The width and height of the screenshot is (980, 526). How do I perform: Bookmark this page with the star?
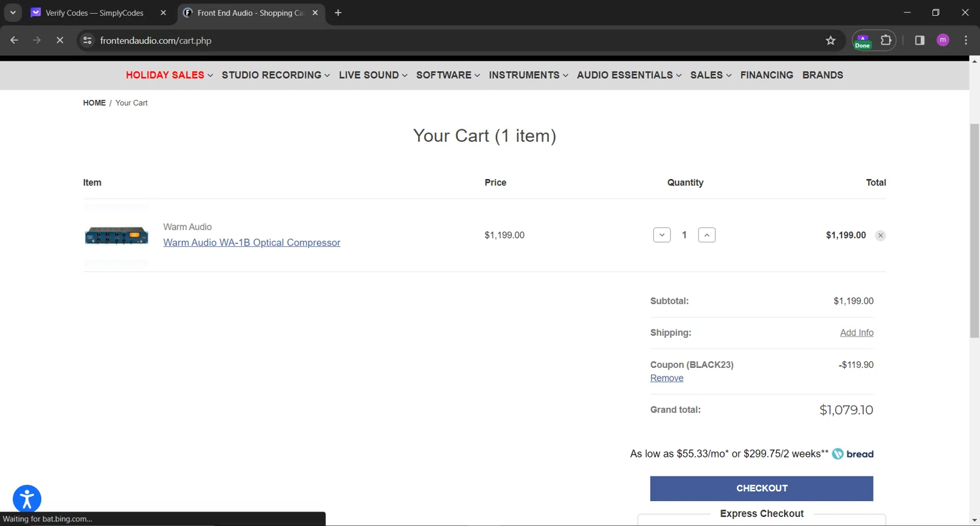point(830,41)
